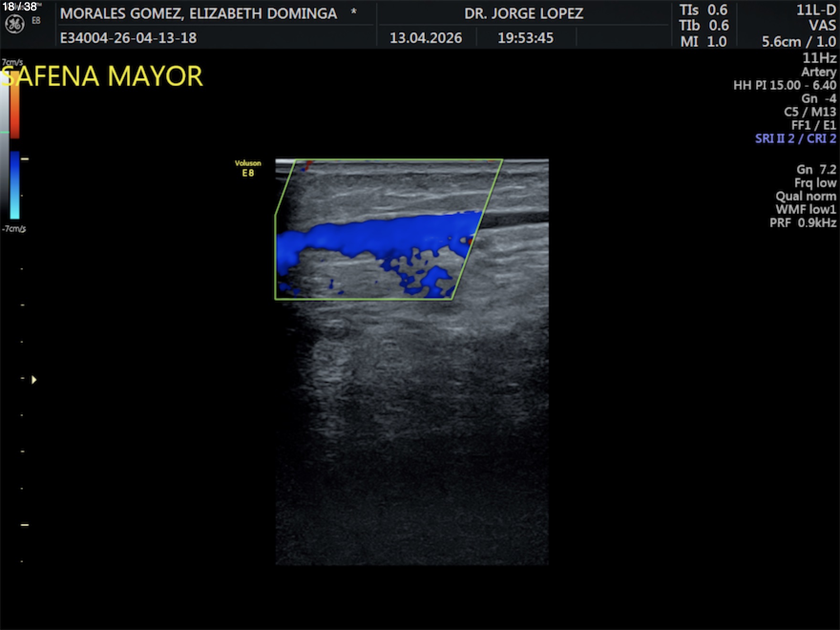Select the 11L-D probe label
Image resolution: width=840 pixels, height=630 pixels.
[x=816, y=10]
